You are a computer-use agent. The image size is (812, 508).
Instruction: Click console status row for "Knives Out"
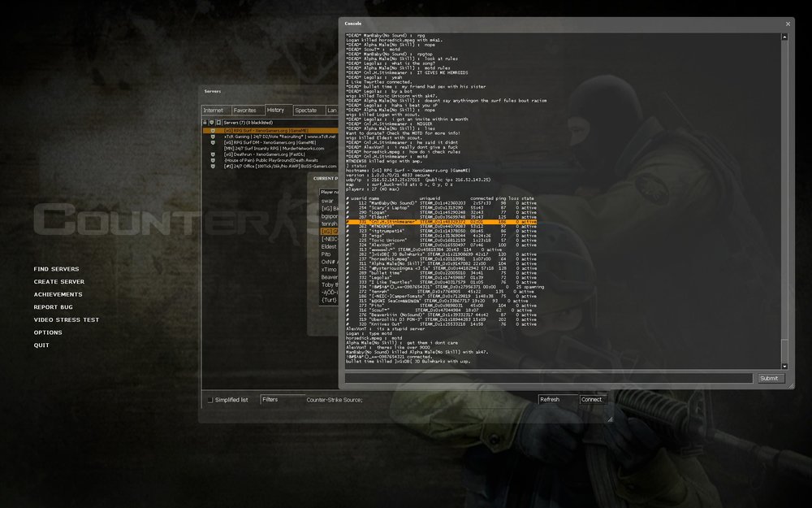pos(441,324)
